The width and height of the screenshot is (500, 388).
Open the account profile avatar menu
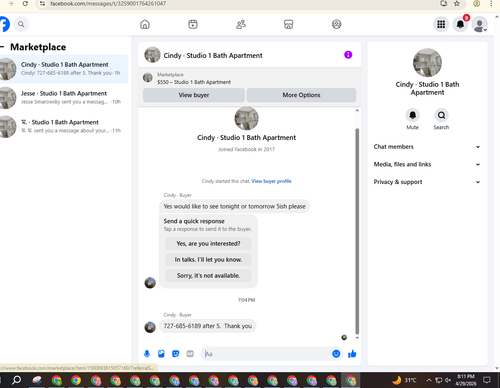pos(480,25)
